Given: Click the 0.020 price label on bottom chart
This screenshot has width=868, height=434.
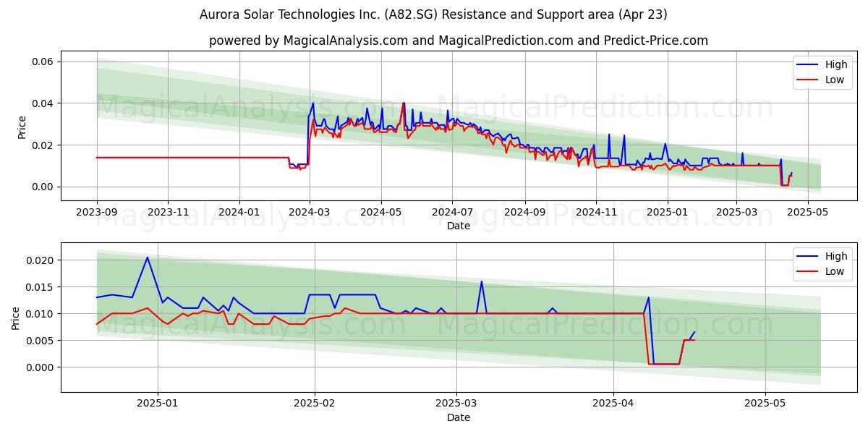Looking at the screenshot, I should [40, 260].
